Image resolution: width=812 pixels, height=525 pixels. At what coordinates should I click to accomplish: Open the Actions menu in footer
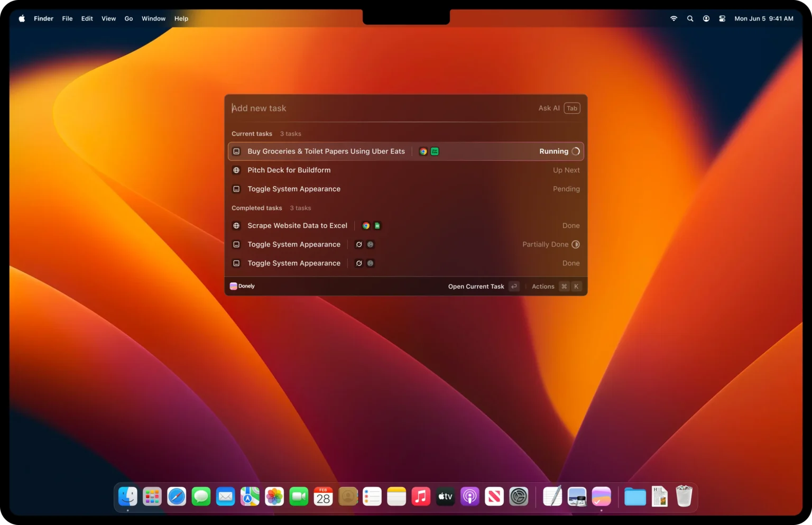click(x=543, y=287)
